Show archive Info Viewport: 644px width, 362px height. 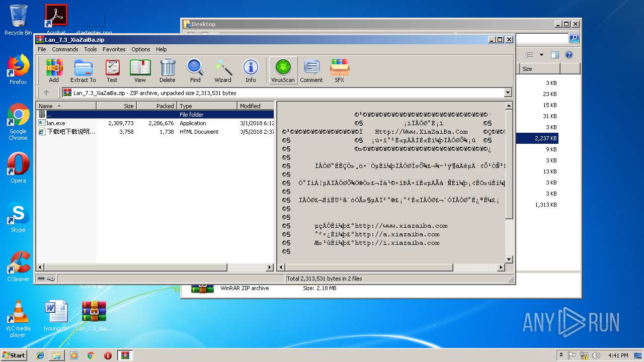tap(251, 70)
